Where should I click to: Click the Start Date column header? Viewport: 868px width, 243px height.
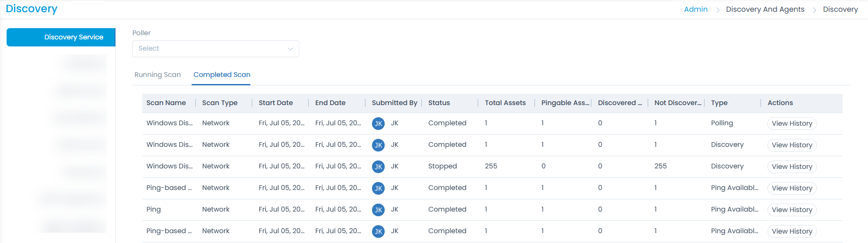(276, 103)
